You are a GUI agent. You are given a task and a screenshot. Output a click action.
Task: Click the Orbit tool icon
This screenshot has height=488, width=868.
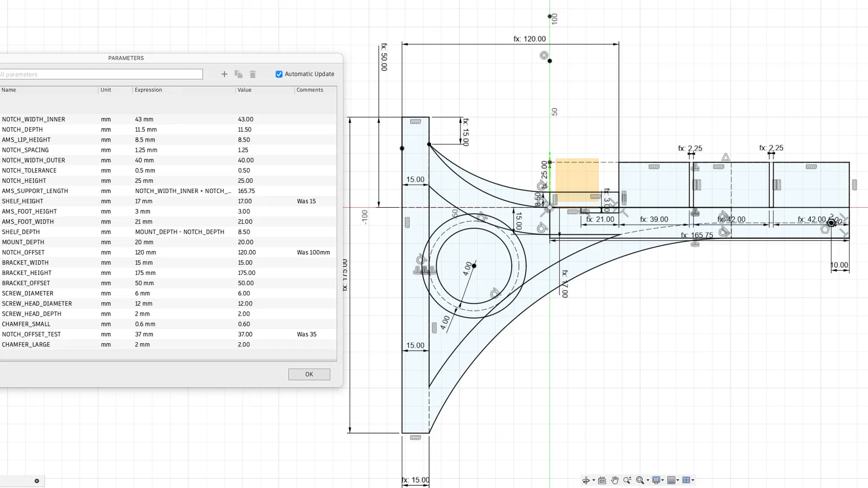pos(586,480)
